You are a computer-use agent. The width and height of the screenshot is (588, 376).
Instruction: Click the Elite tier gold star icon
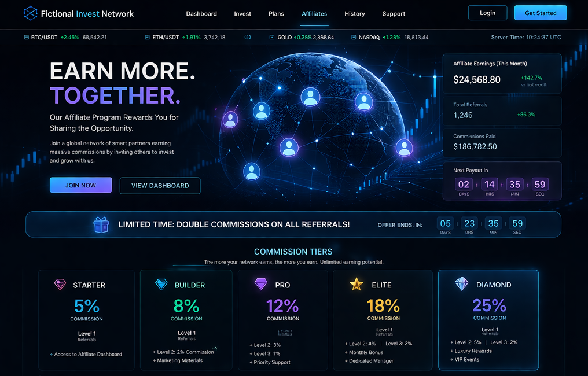[x=357, y=284]
